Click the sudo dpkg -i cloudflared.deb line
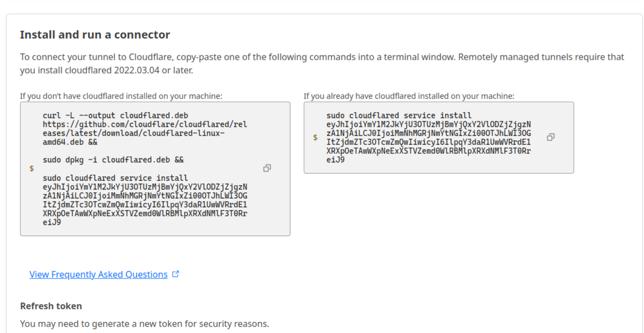 pos(113,160)
